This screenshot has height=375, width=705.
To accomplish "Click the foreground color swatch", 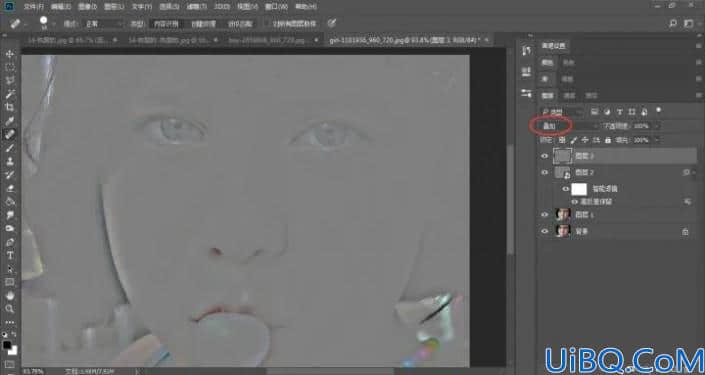I will [x=7, y=345].
